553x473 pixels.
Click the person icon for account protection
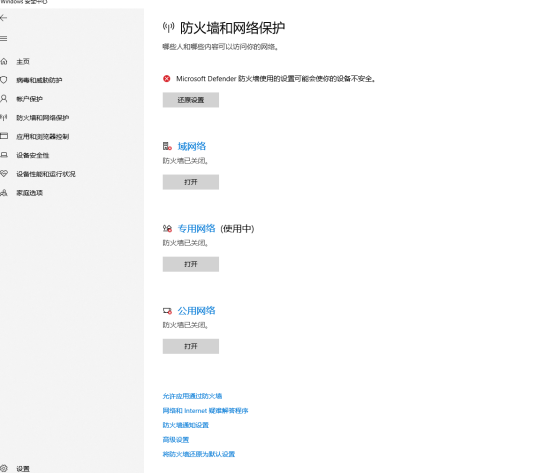tap(4, 99)
